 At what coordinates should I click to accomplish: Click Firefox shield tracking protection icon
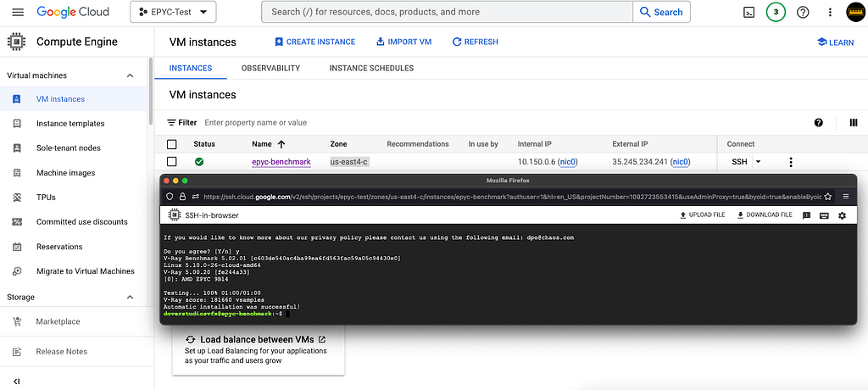(x=170, y=196)
